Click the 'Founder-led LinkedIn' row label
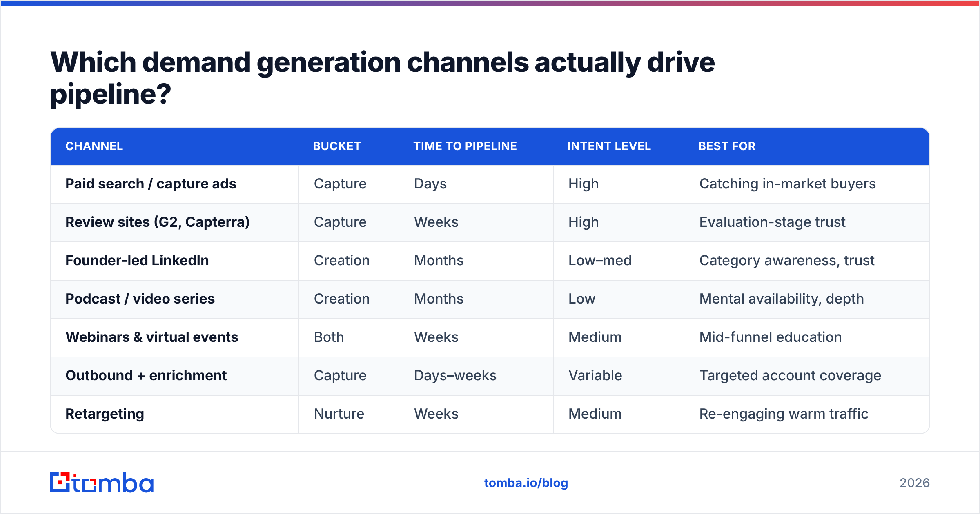This screenshot has width=980, height=514. tap(137, 260)
